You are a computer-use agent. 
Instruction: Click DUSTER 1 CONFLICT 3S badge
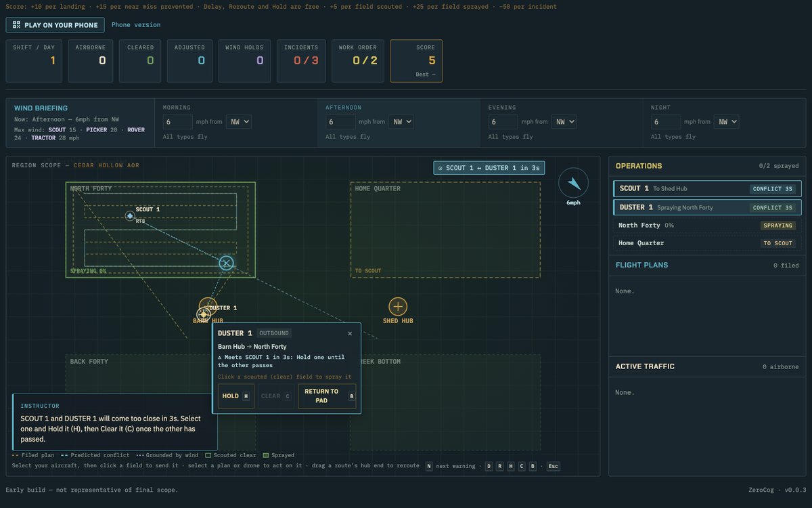coord(772,207)
